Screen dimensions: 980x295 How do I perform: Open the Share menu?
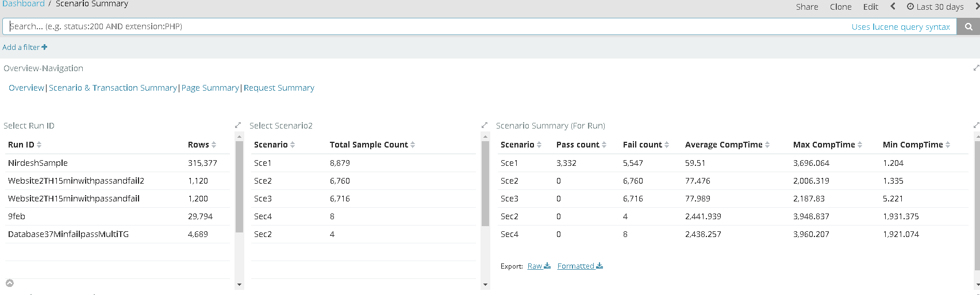tap(807, 7)
